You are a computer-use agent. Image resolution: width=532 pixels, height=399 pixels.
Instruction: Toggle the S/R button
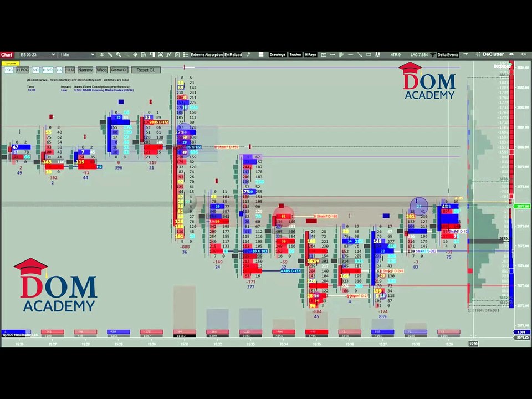click(35, 70)
